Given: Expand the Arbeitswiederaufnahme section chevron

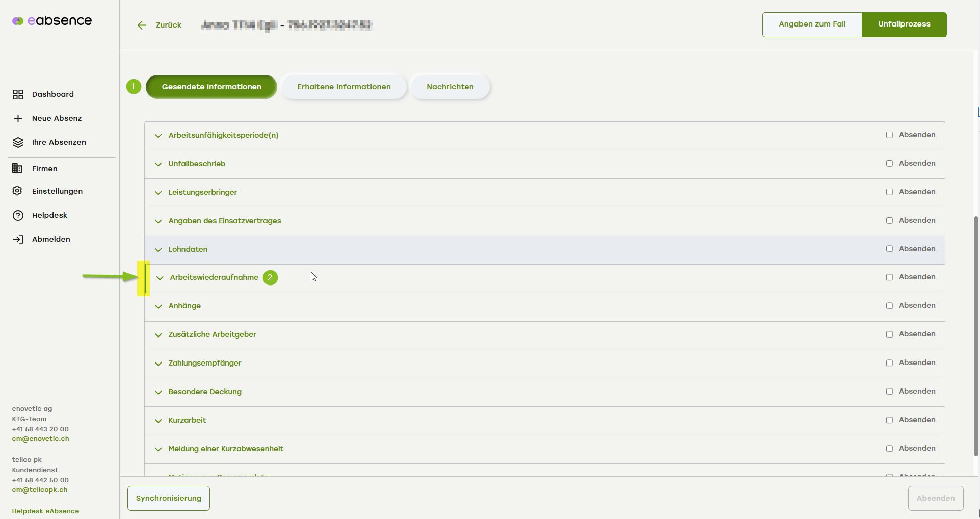Looking at the screenshot, I should point(160,278).
